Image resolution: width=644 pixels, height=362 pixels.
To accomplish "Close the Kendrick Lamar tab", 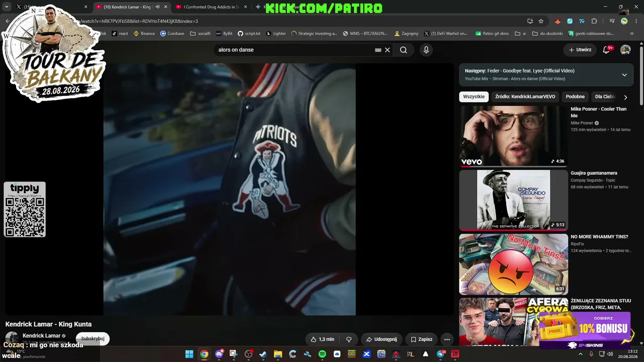I will (166, 7).
